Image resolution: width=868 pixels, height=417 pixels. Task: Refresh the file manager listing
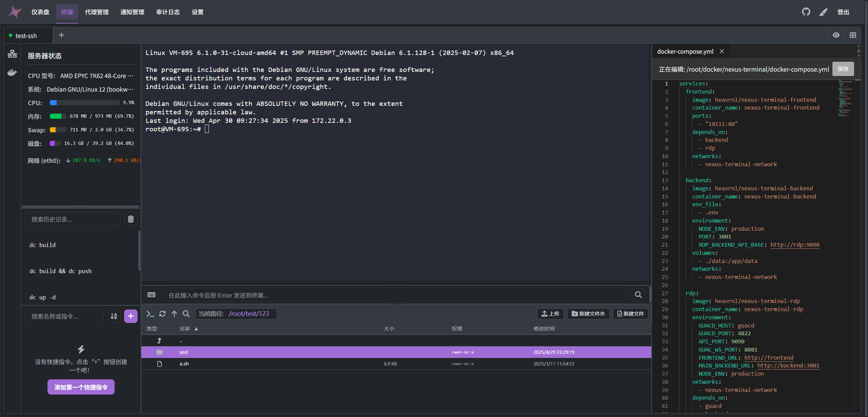coord(162,314)
